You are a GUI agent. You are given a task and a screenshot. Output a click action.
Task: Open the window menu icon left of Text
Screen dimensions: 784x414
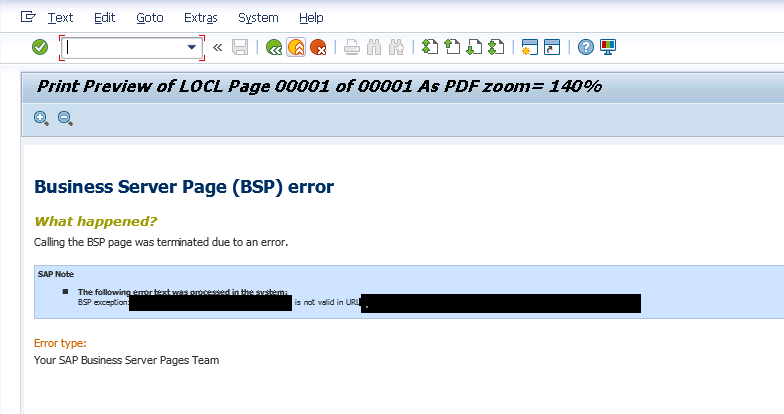[28, 17]
